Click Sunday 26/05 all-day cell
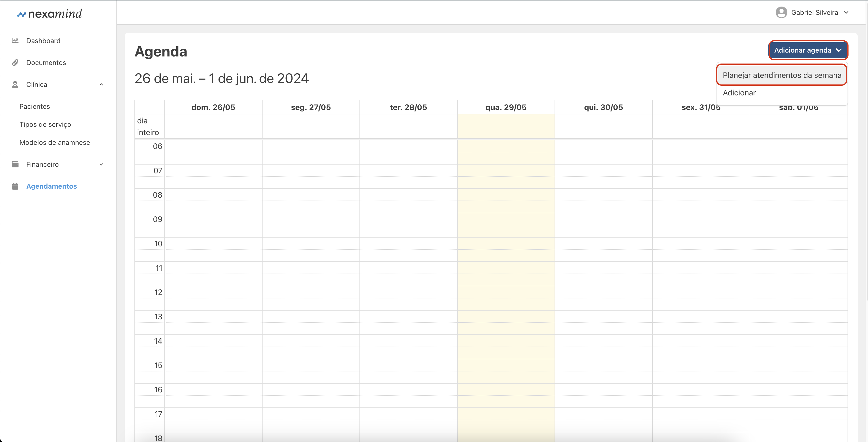 pyautogui.click(x=213, y=127)
